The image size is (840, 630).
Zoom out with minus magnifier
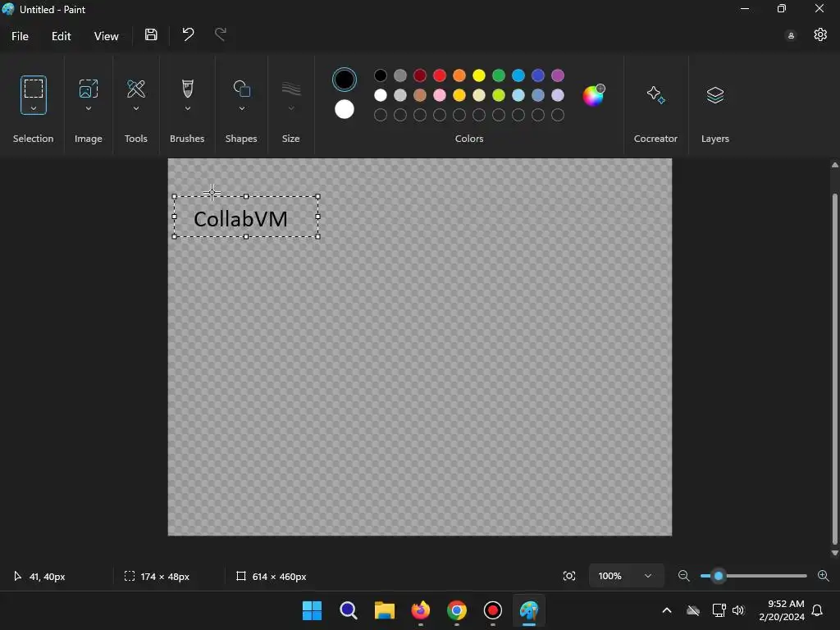click(x=683, y=576)
